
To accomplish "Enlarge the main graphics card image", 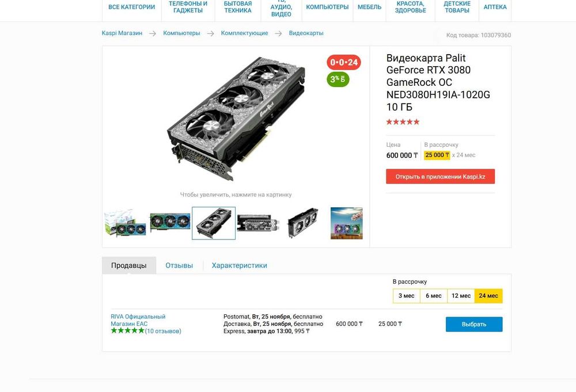I will [236, 119].
